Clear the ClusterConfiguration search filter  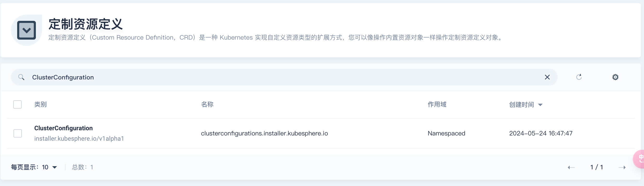coord(547,77)
